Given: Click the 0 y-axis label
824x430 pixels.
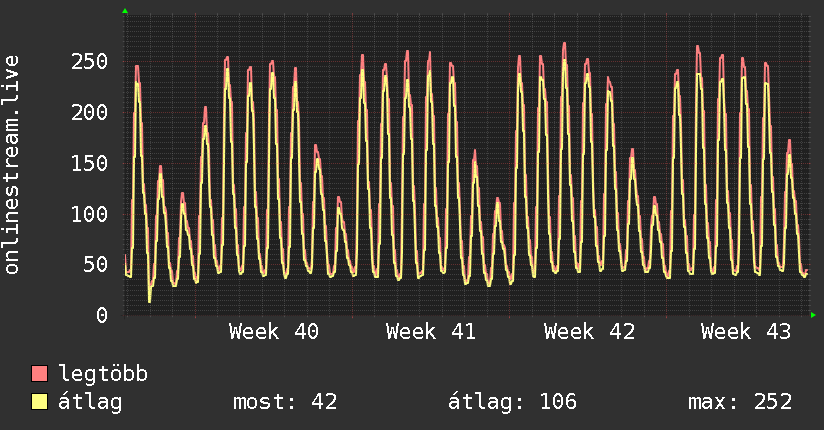Looking at the screenshot, I should [x=102, y=315].
